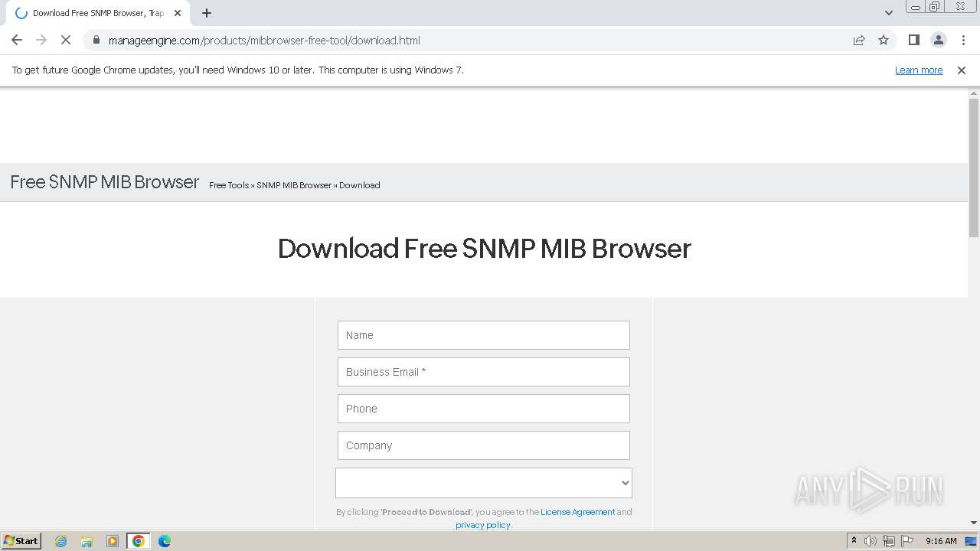The height and width of the screenshot is (551, 980).
Task: View site security lock info
Action: [x=96, y=40]
